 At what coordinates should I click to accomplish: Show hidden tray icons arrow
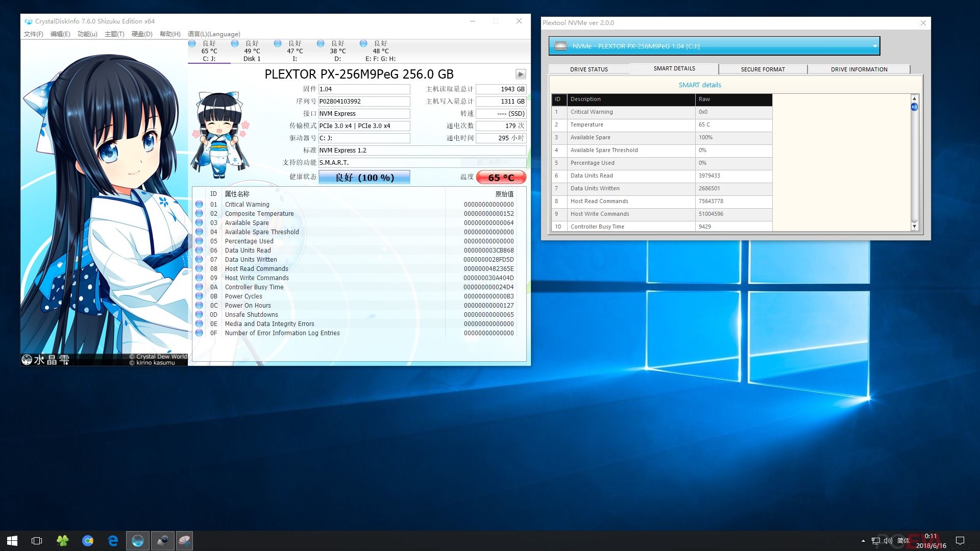(x=863, y=541)
